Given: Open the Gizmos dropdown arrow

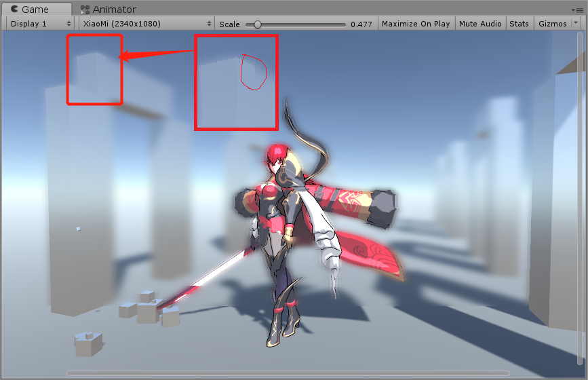Looking at the screenshot, I should point(576,23).
